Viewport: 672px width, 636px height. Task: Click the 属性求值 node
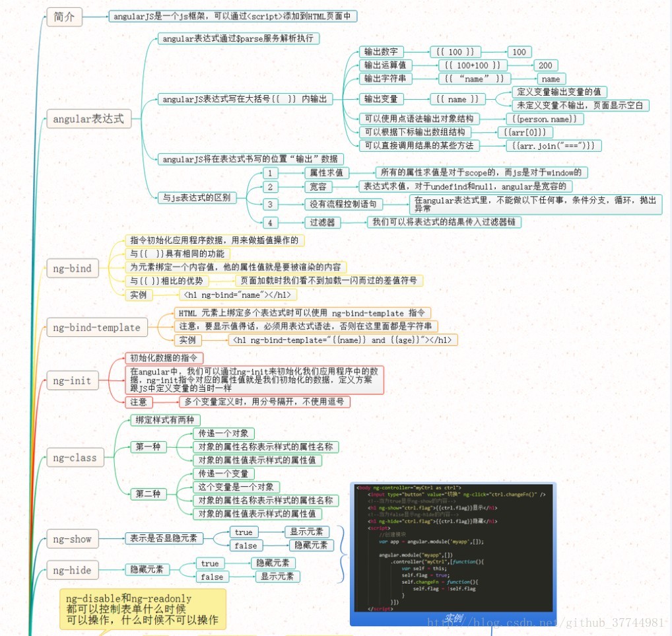[x=327, y=173]
